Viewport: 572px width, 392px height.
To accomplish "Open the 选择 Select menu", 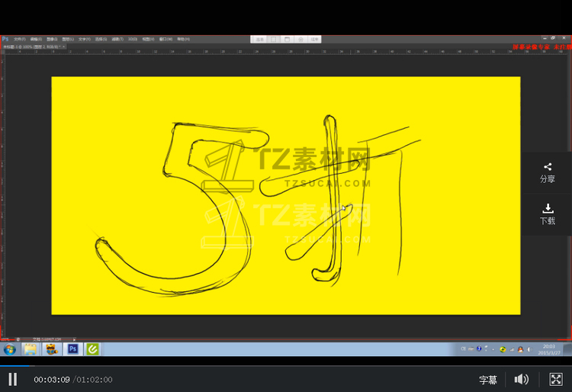I will click(x=101, y=39).
